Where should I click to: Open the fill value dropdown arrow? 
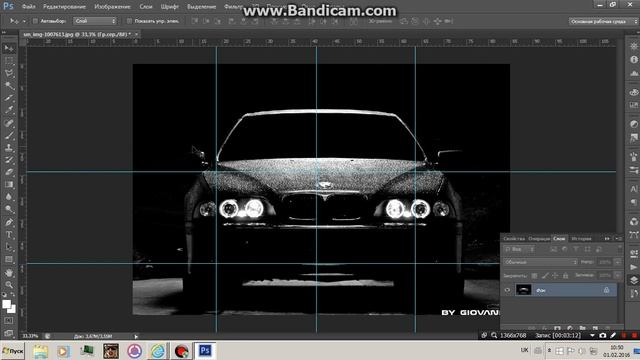click(x=618, y=276)
